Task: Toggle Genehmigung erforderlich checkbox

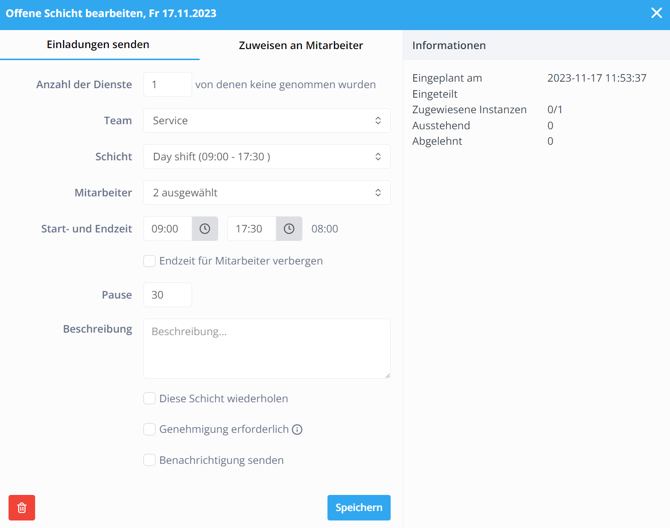Action: click(149, 429)
